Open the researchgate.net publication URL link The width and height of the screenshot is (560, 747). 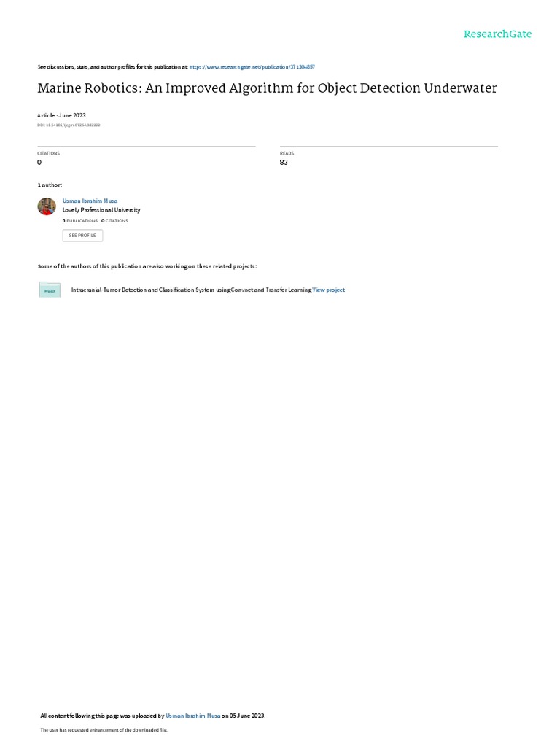[x=252, y=67]
